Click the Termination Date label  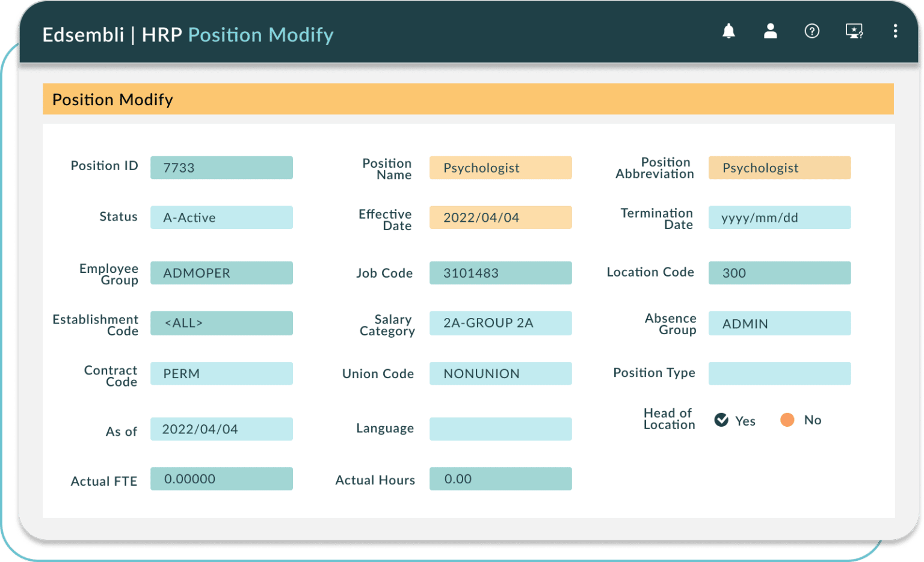click(656, 219)
